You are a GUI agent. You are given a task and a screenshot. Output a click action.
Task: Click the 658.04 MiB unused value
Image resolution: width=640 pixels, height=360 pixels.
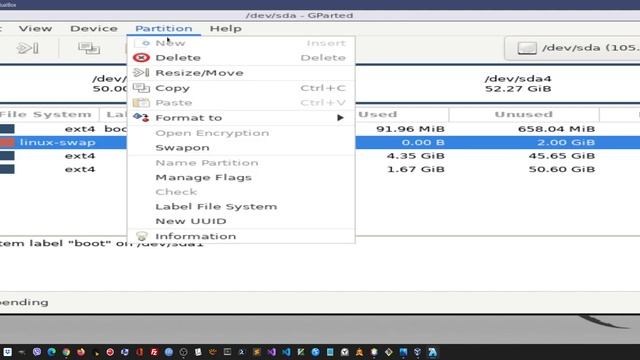556,129
